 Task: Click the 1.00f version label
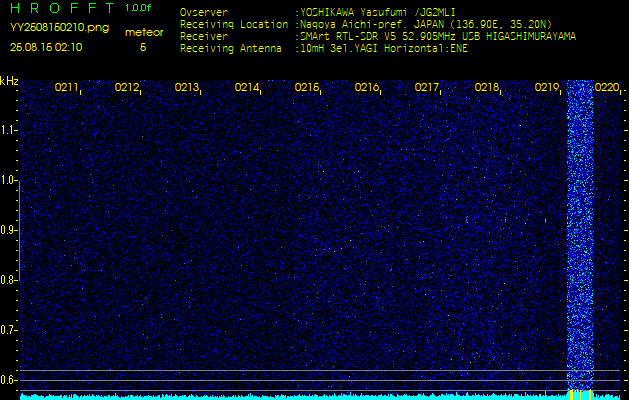click(138, 8)
